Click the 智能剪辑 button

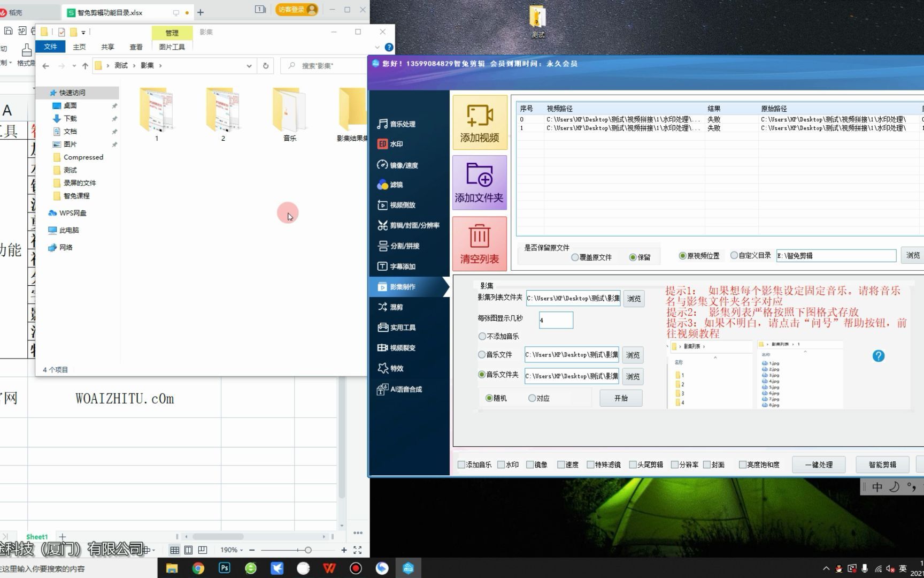coord(882,465)
